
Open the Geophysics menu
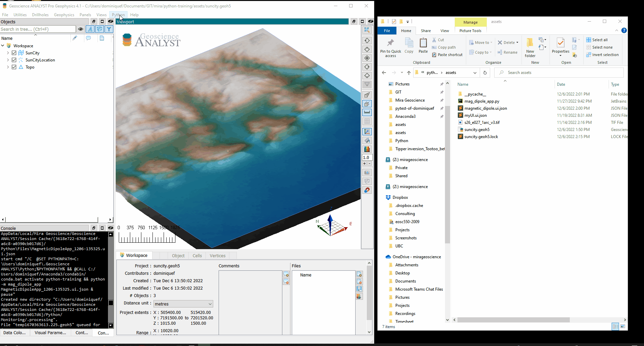click(x=64, y=15)
